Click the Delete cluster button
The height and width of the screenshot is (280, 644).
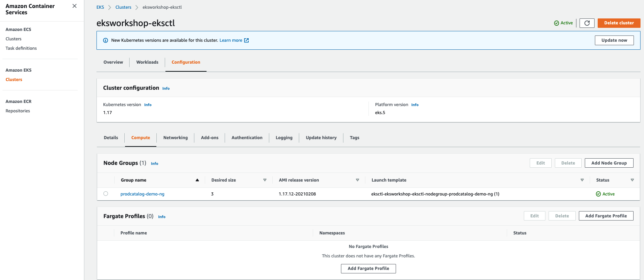click(x=619, y=23)
